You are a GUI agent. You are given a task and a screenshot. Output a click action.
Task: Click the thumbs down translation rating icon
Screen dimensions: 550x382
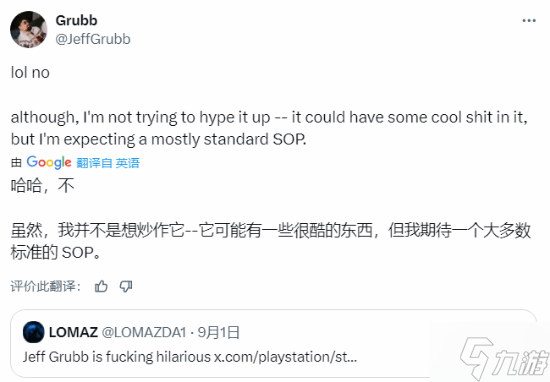pyautogui.click(x=126, y=287)
